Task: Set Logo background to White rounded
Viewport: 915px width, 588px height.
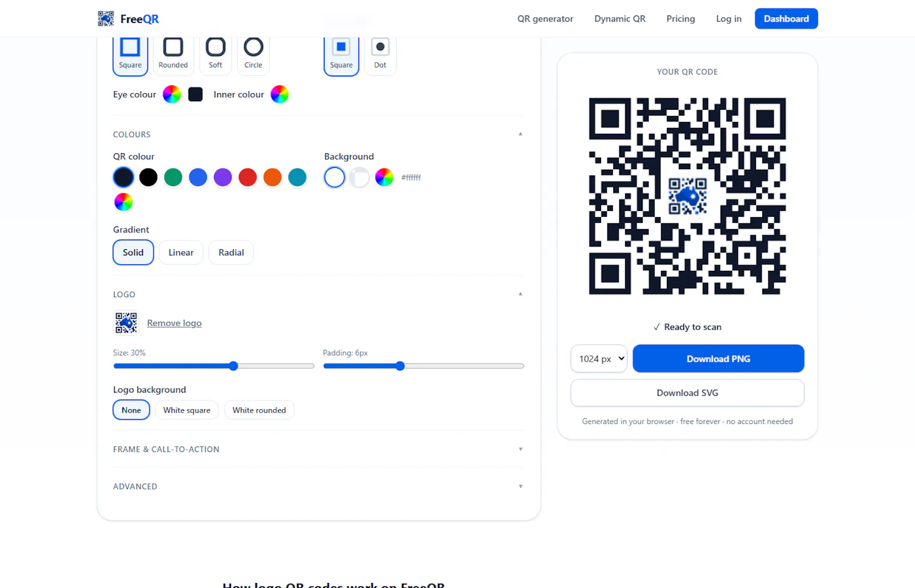Action: click(259, 410)
